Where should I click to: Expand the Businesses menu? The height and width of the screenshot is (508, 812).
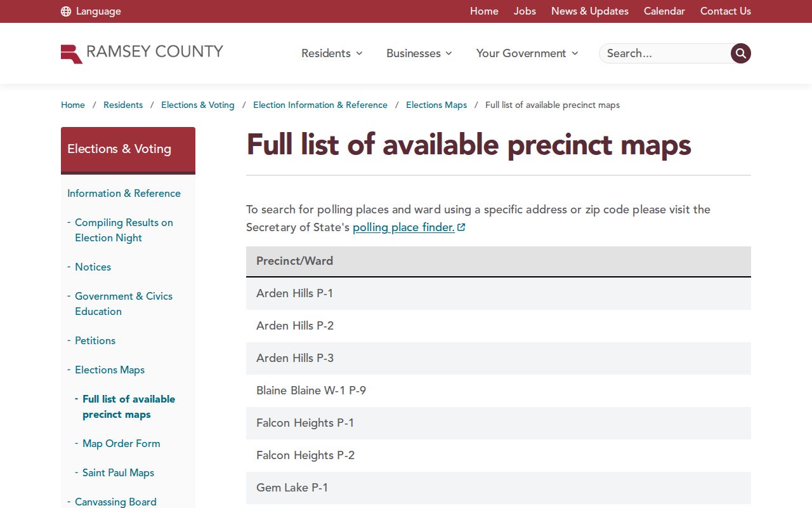[419, 53]
